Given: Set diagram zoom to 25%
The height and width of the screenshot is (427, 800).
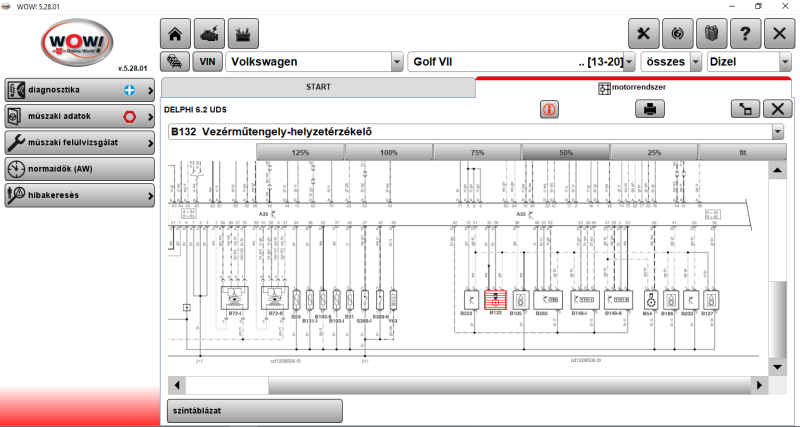Looking at the screenshot, I should pyautogui.click(x=654, y=153).
